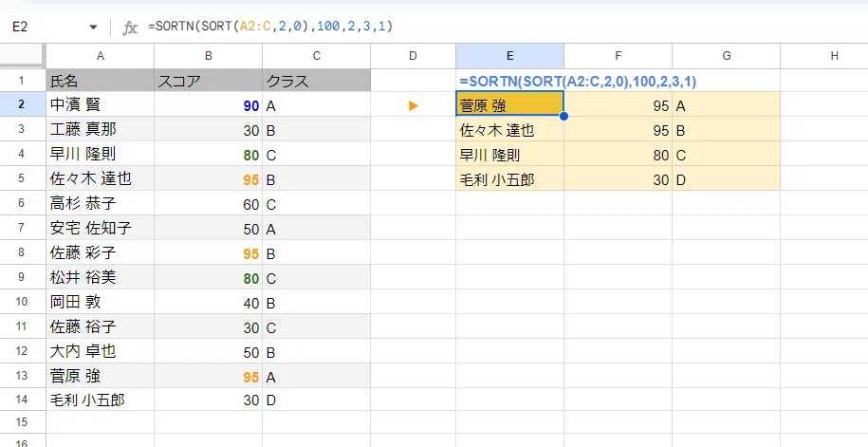
Task: Click 毛利 小五郎 in column A
Action: 101,400
